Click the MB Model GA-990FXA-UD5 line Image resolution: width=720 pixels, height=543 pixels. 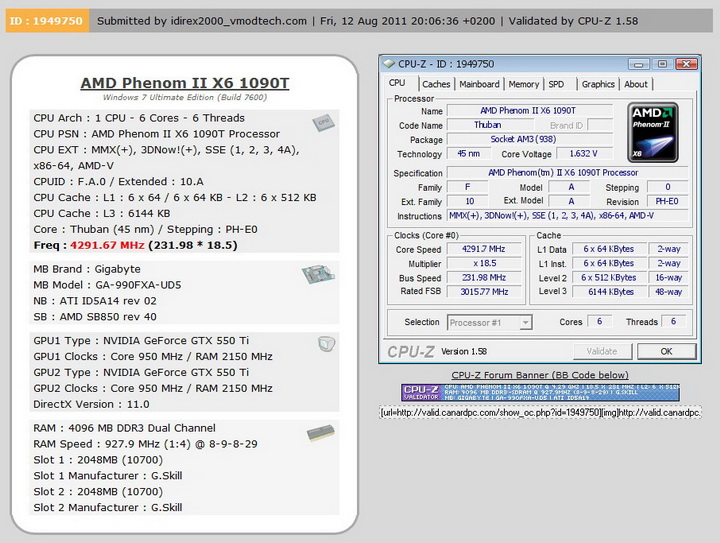(x=107, y=285)
